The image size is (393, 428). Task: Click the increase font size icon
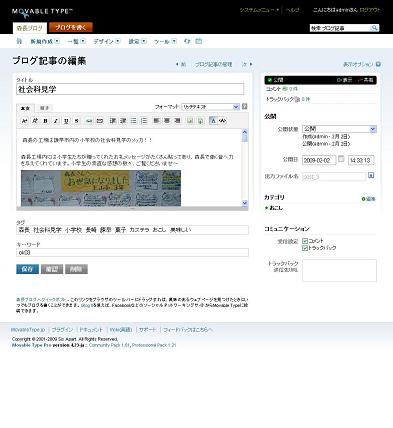(x=35, y=121)
